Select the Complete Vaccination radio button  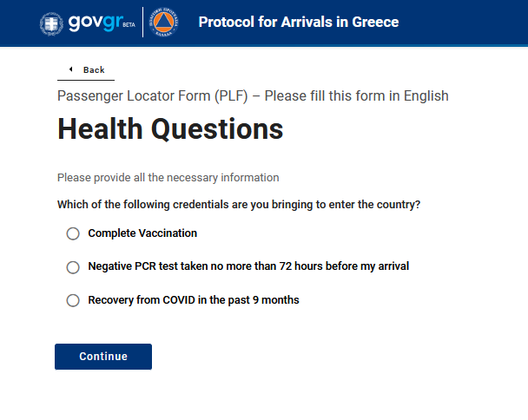pos(73,233)
